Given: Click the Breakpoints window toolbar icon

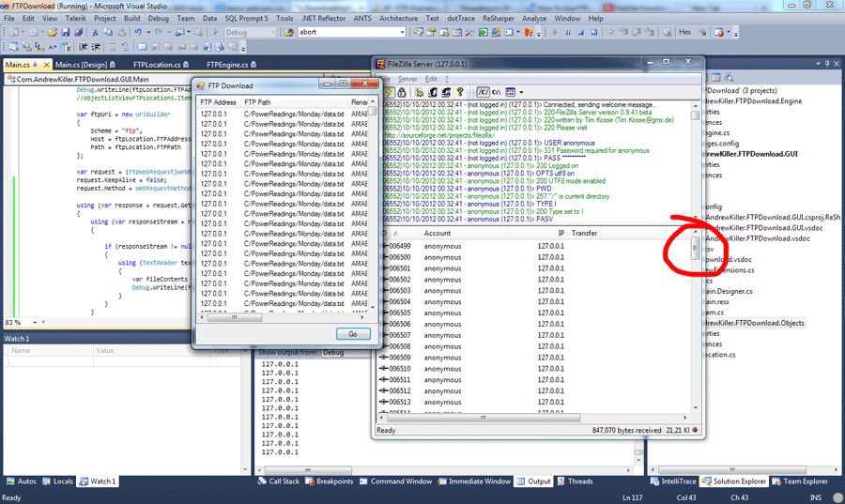Looking at the screenshot, I should (x=718, y=32).
